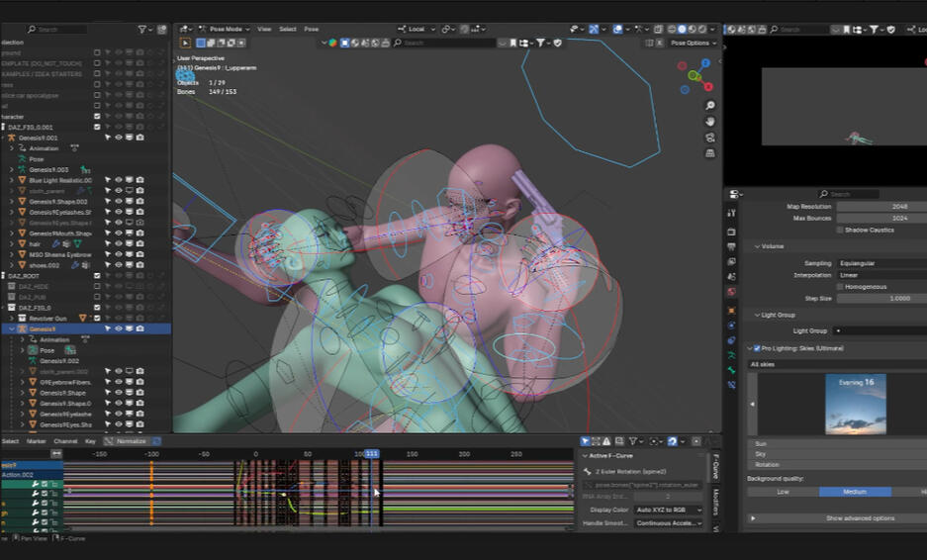
Task: Toggle Pro Lighting: Skies (Ultimate) checkbox
Action: (x=758, y=348)
